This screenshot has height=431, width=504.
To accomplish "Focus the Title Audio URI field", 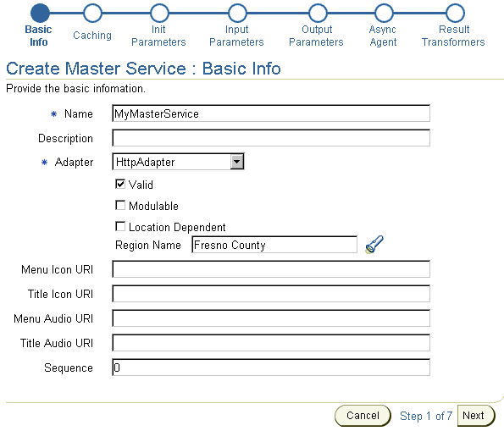I will point(271,343).
